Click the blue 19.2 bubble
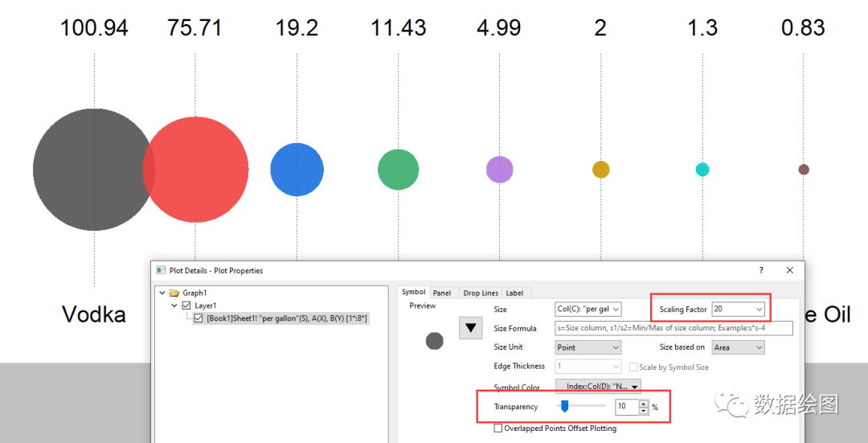The height and width of the screenshot is (443, 868). [297, 170]
